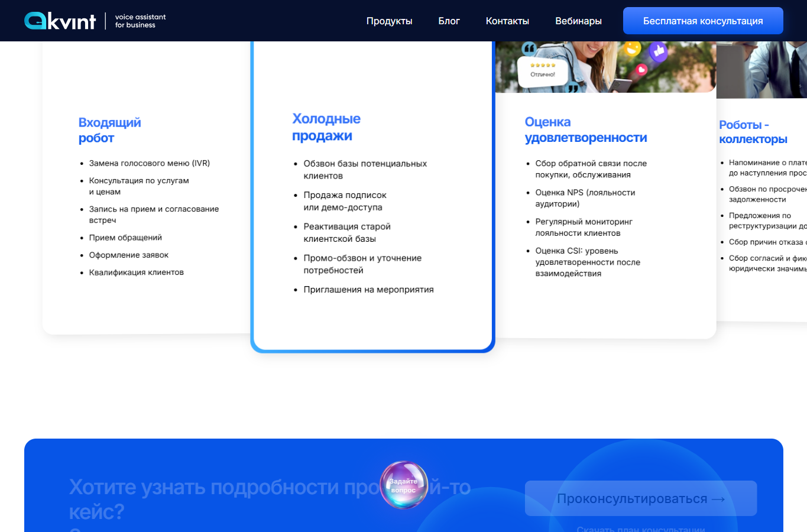This screenshot has width=807, height=532.
Task: Click the Хотите узнать подробности banner heading
Action: click(x=270, y=499)
